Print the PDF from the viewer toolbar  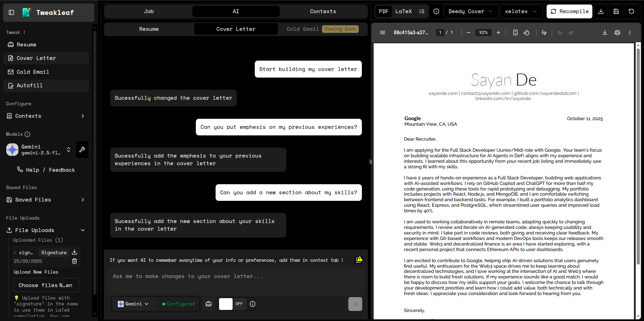point(617,33)
